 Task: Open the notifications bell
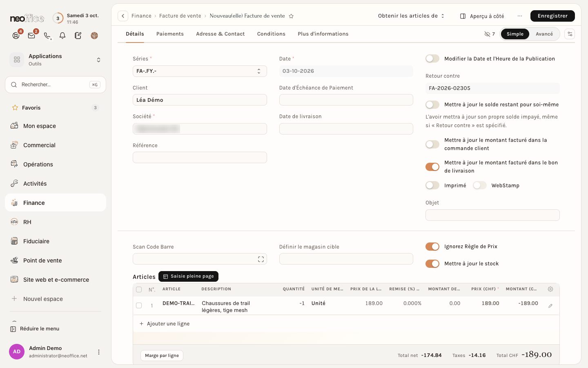point(62,36)
